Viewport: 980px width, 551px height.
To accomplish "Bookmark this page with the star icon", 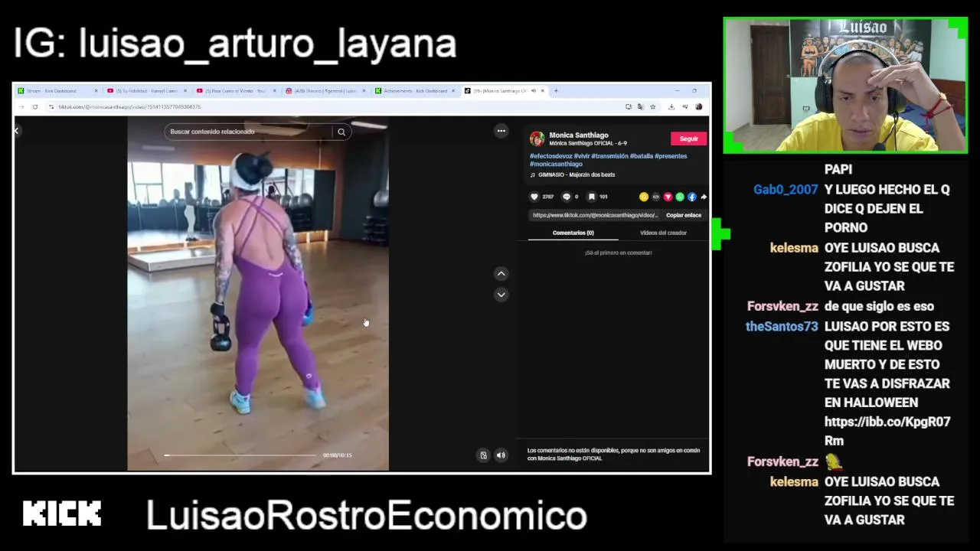I will pyautogui.click(x=652, y=107).
